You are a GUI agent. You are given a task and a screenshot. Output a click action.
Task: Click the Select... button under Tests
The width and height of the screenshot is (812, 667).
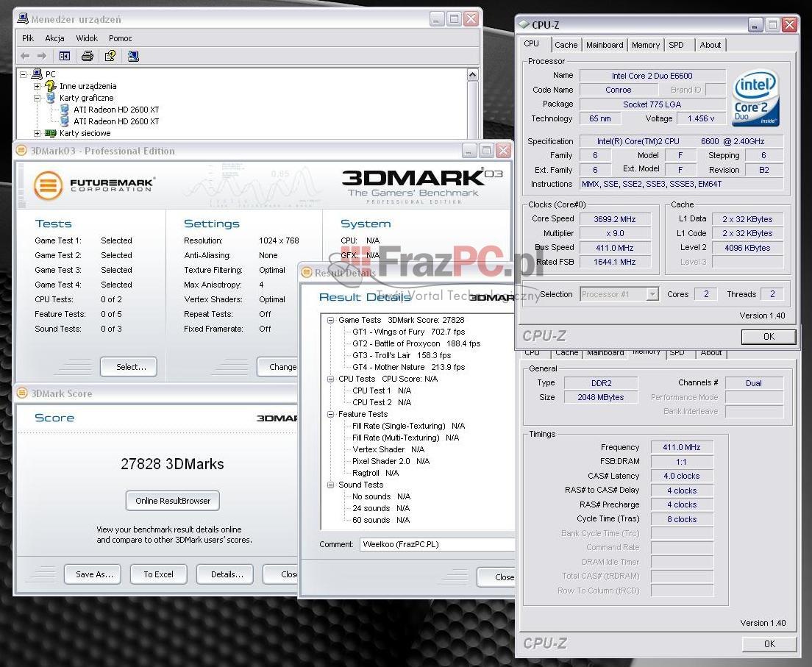(129, 367)
